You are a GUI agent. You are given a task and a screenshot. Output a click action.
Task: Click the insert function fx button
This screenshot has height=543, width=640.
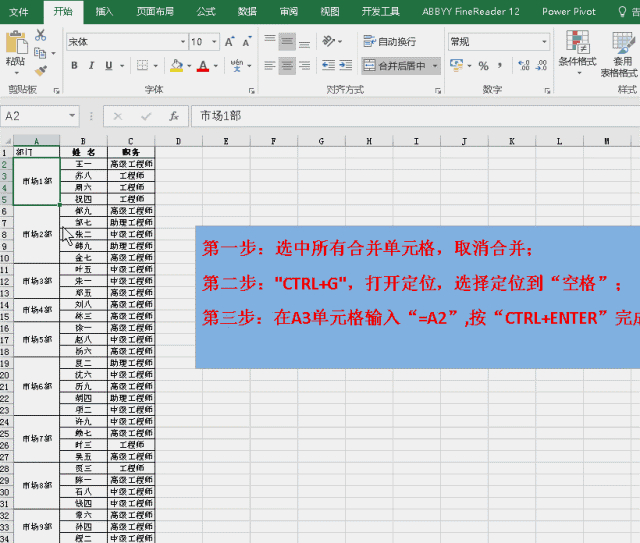174,116
